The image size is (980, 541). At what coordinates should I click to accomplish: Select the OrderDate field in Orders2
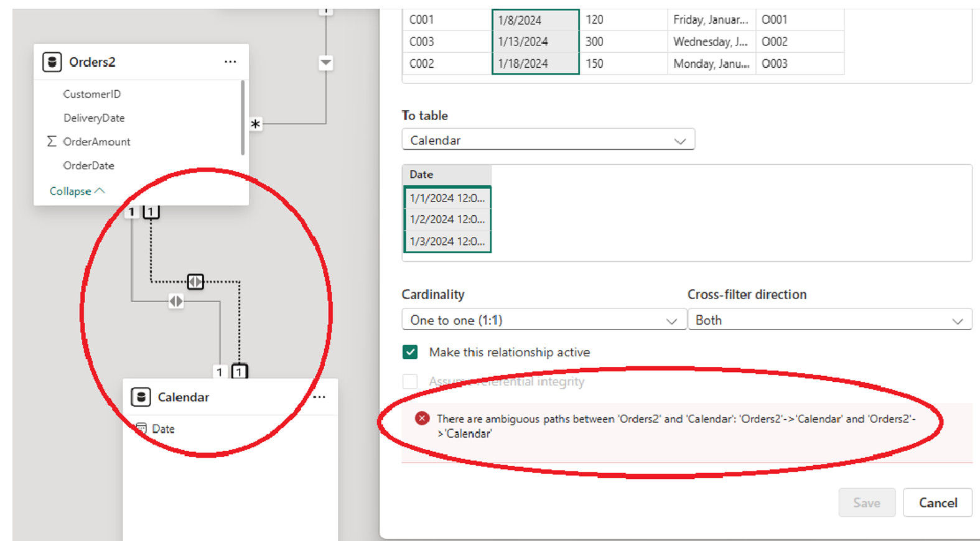point(89,165)
